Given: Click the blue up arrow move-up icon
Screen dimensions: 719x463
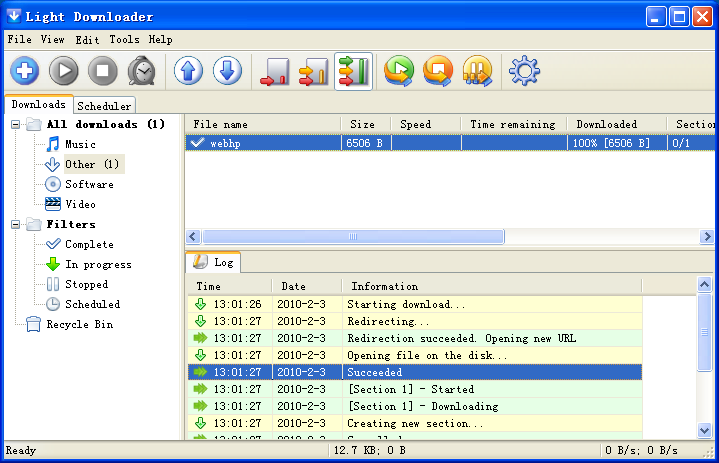Looking at the screenshot, I should (x=188, y=71).
